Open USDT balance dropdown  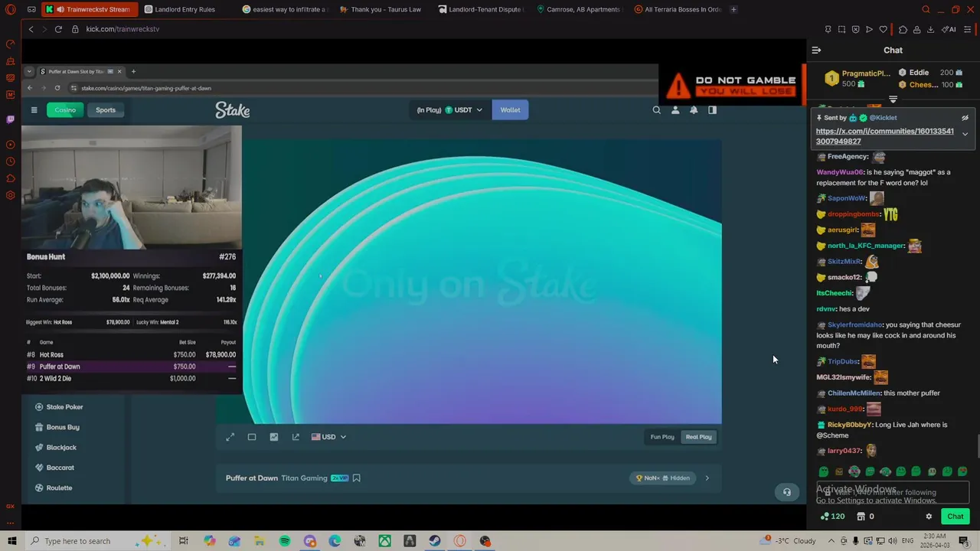pyautogui.click(x=449, y=110)
